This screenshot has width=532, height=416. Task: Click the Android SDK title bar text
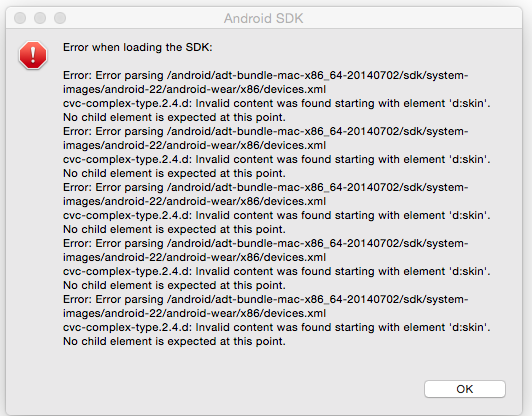264,18
